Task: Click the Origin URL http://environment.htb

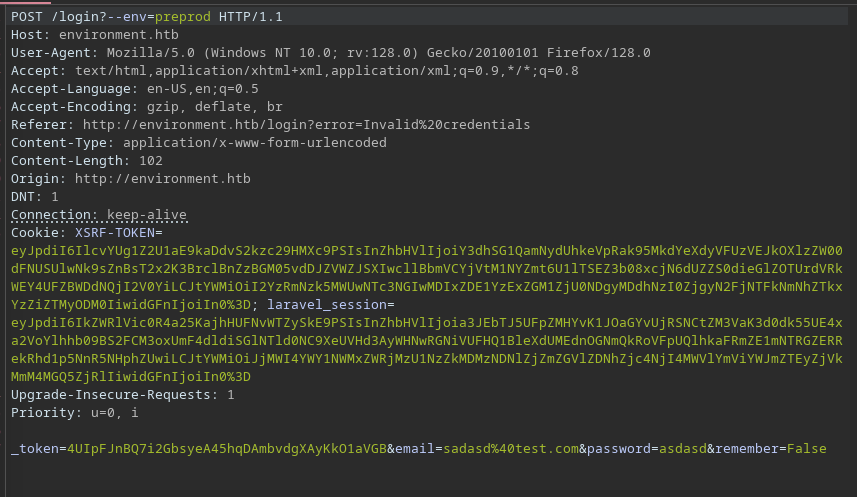Action: [162, 179]
